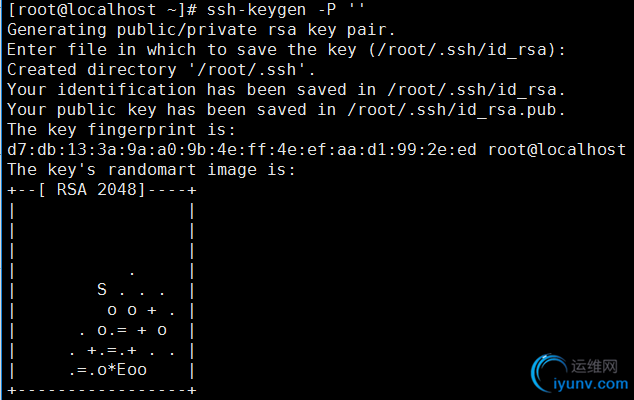Click 'Generating public/private rsa key pair' line
Viewport: 634px width, 400px height.
[201, 30]
